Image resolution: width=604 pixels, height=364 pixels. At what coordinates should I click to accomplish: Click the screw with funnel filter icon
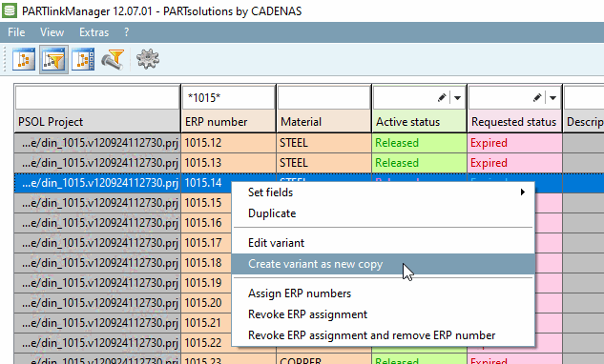(113, 59)
